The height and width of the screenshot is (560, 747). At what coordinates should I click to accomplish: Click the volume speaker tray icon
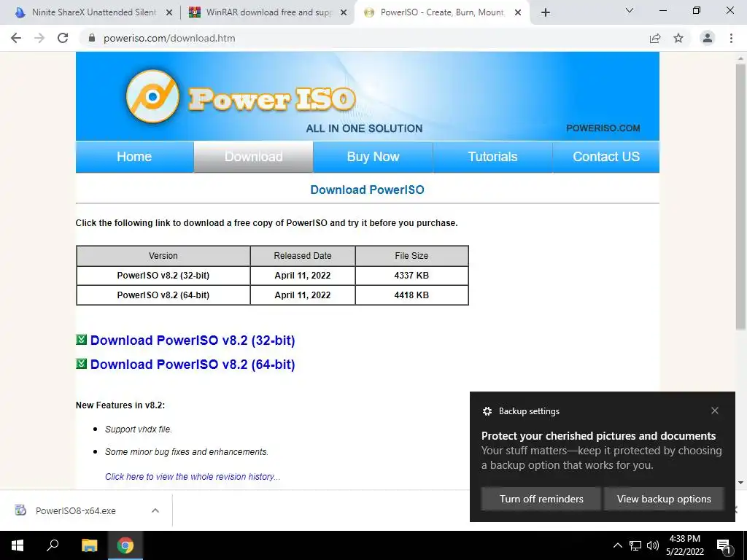point(653,545)
